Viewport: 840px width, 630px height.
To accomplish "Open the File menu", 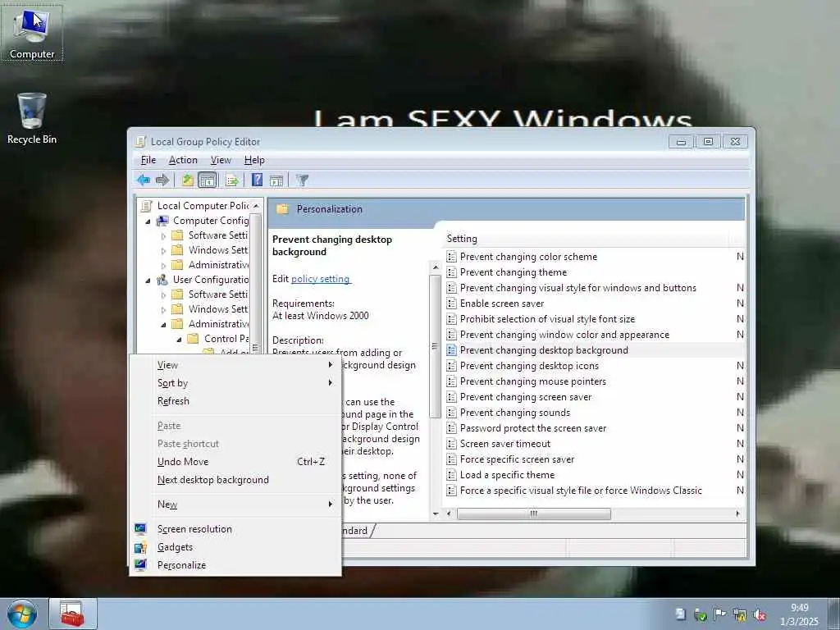I will point(148,160).
